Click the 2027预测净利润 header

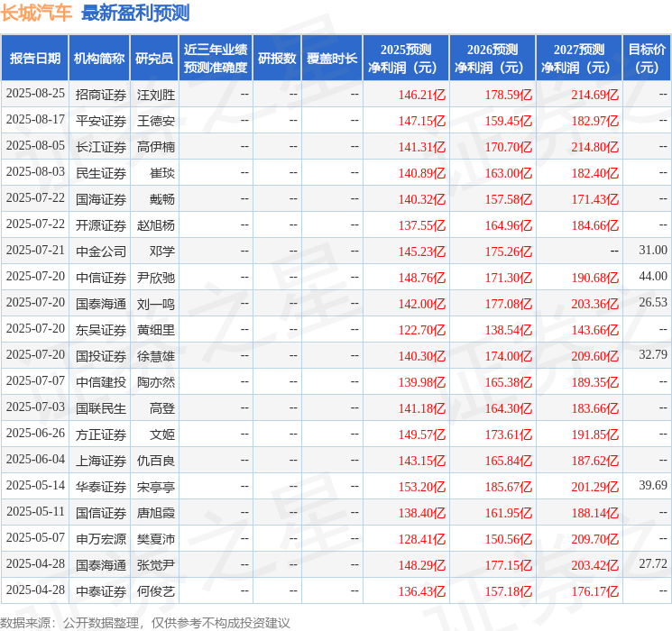click(x=579, y=59)
